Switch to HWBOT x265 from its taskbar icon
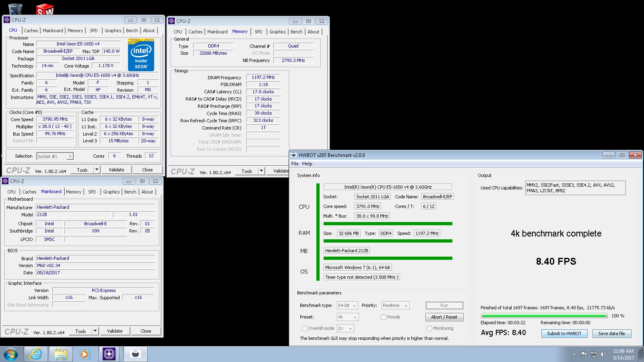Image resolution: width=644 pixels, height=362 pixels. pos(136,354)
